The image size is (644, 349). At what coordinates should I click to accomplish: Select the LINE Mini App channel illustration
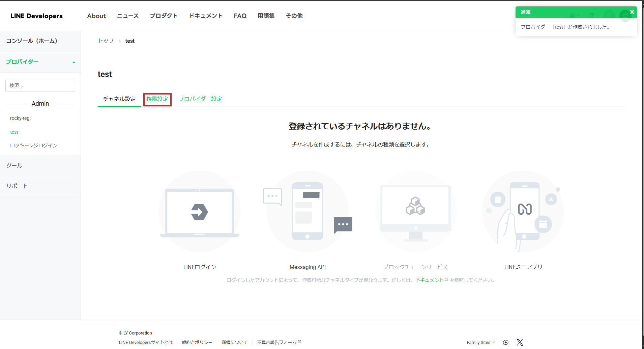523,211
